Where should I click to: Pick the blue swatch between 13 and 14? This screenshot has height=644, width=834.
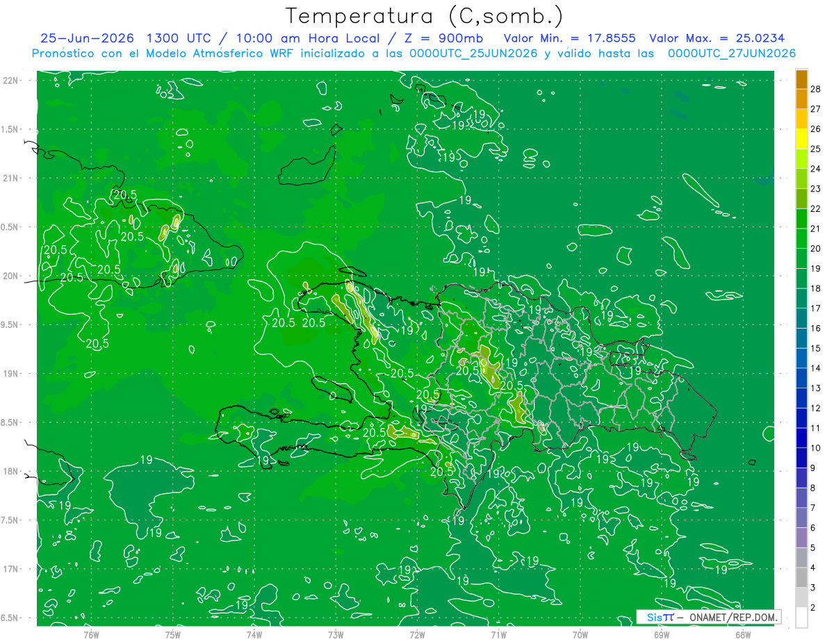801,378
